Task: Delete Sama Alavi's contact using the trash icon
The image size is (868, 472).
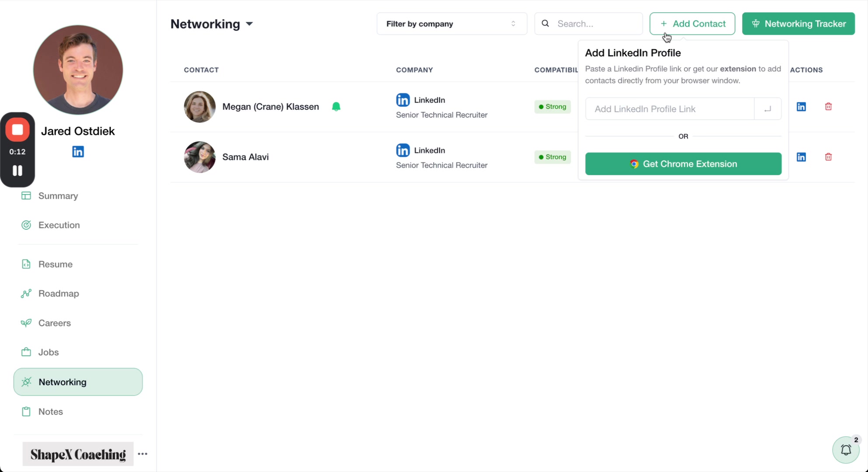Action: click(x=828, y=156)
